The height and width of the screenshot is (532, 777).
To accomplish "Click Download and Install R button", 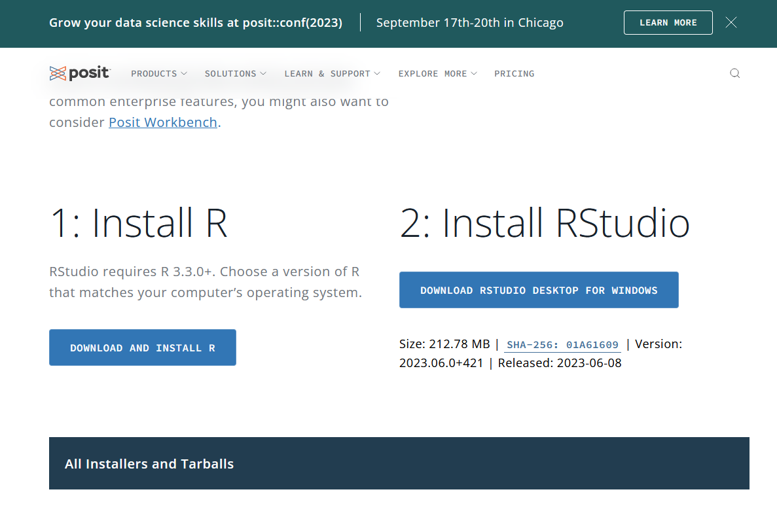I will point(143,347).
